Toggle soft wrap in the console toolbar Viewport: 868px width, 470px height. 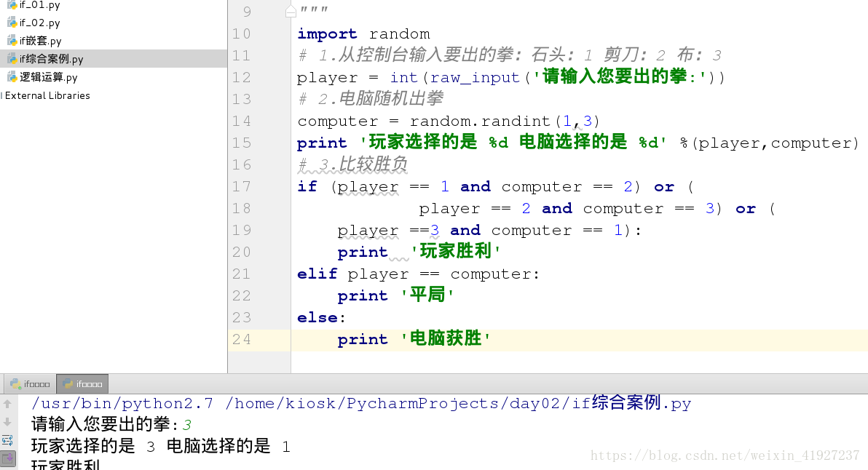7,439
